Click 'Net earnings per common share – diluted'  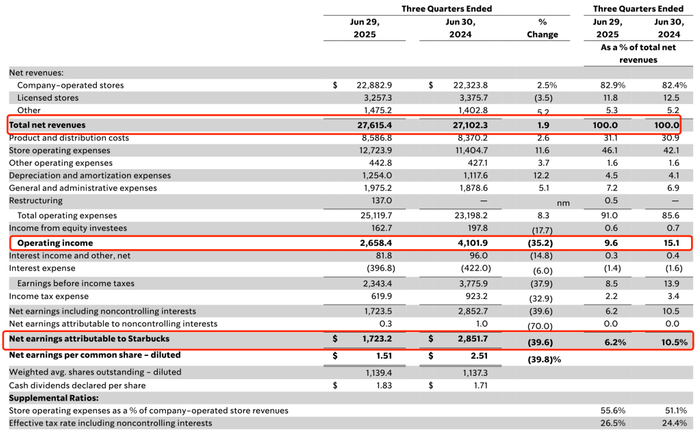point(95,355)
